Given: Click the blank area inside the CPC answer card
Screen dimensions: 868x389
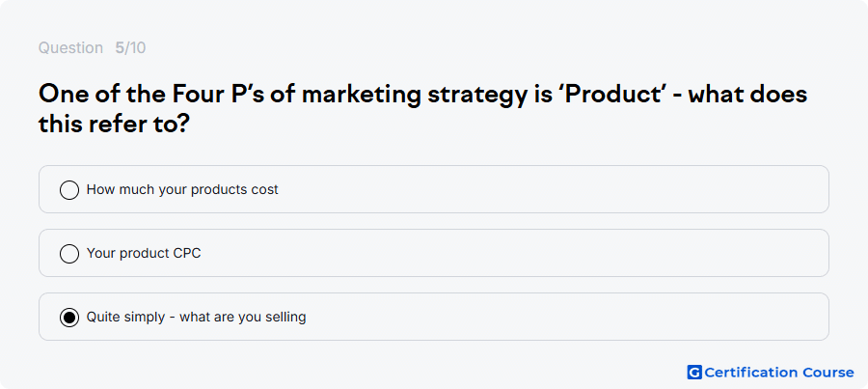Looking at the screenshot, I should click(515, 253).
